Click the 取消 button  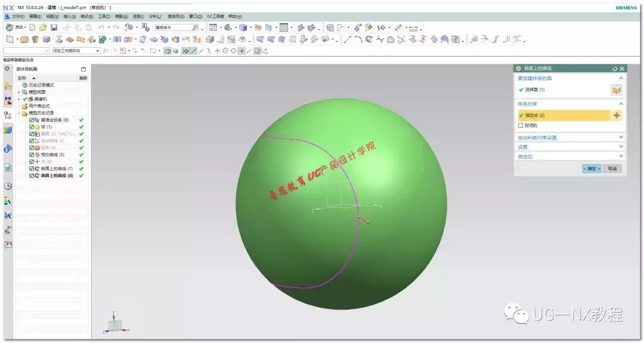coord(612,169)
